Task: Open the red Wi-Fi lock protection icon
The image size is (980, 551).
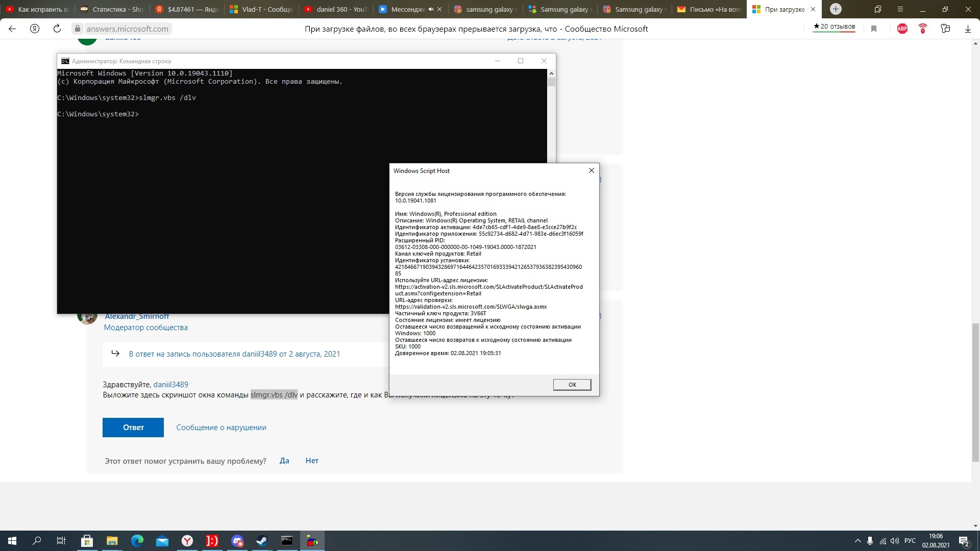Action: click(x=923, y=29)
